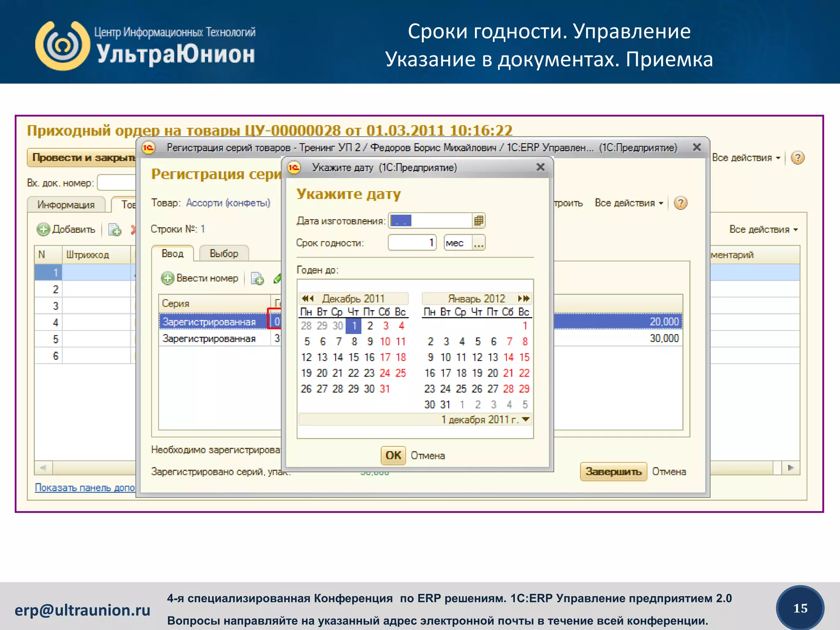Click Декабрь 2011 month header
The width and height of the screenshot is (840, 630).
click(353, 298)
